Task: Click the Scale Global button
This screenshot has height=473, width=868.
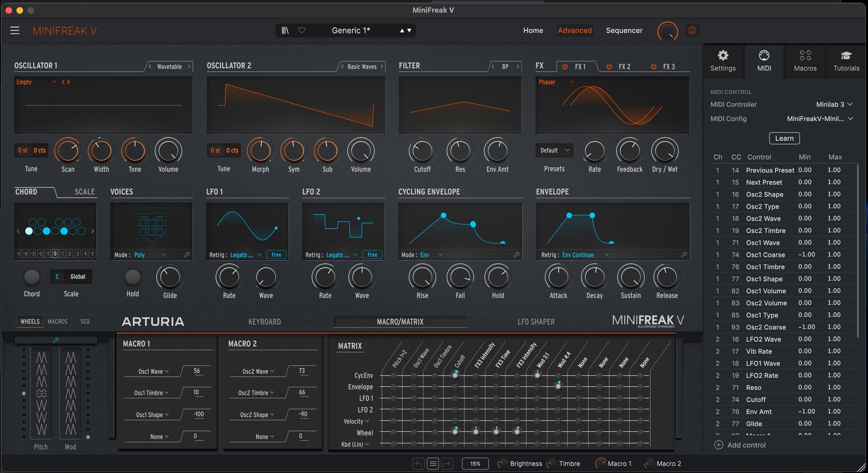Action: [78, 277]
